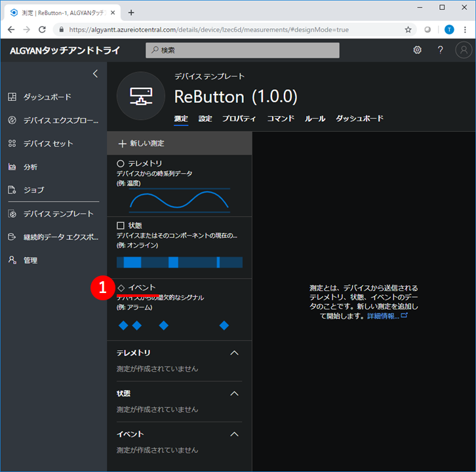Open デバイス セット in sidebar
This screenshot has height=472, width=476.
coord(49,144)
